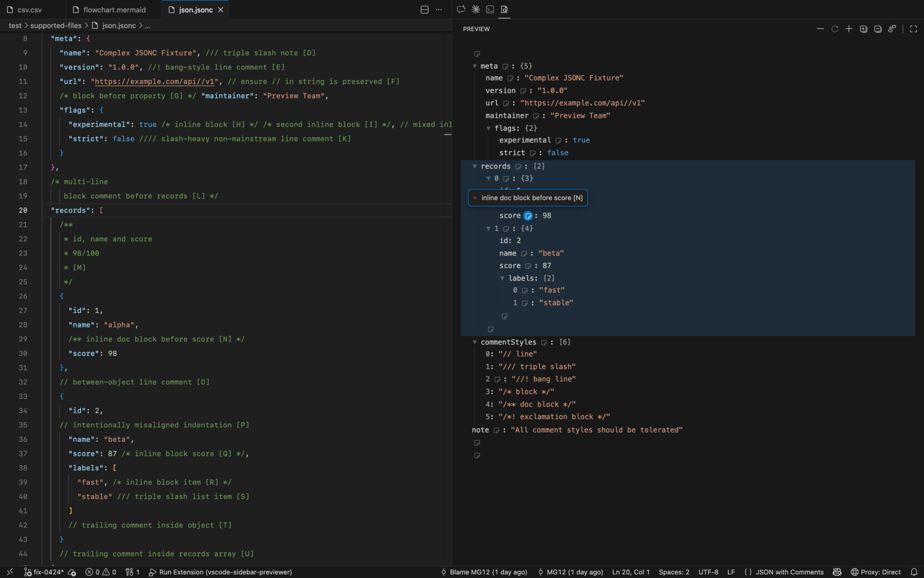Collapse the records node in Preview
This screenshot has width=924, height=578.
(x=475, y=166)
